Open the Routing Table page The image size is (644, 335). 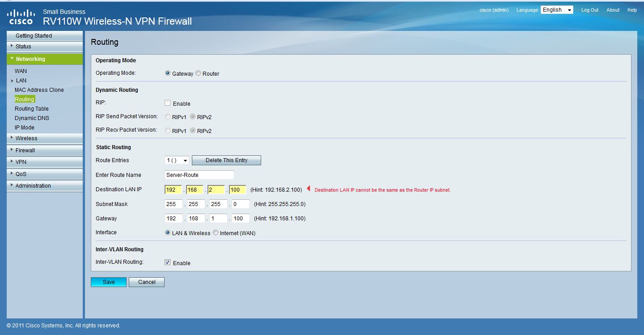click(32, 109)
